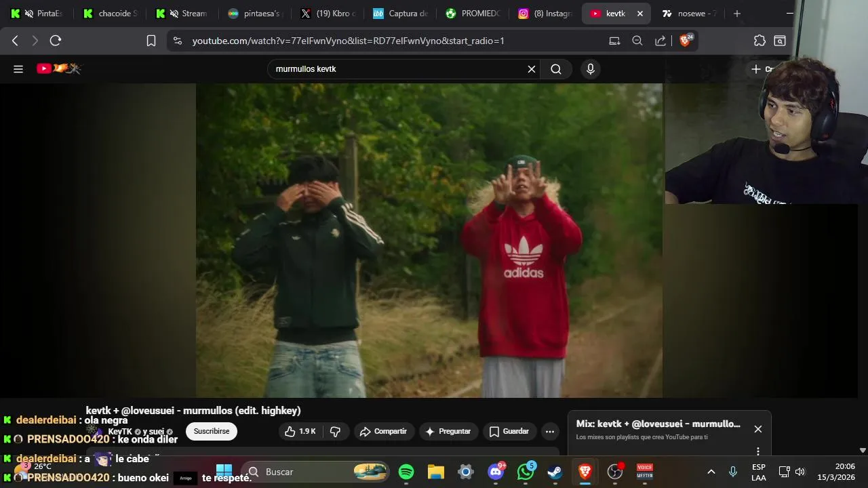
Task: Open a new browser tab
Action: coord(737,14)
